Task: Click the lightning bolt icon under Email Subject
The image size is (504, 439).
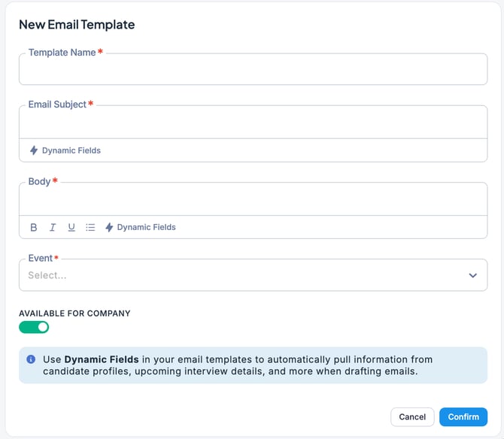Action: click(x=34, y=150)
